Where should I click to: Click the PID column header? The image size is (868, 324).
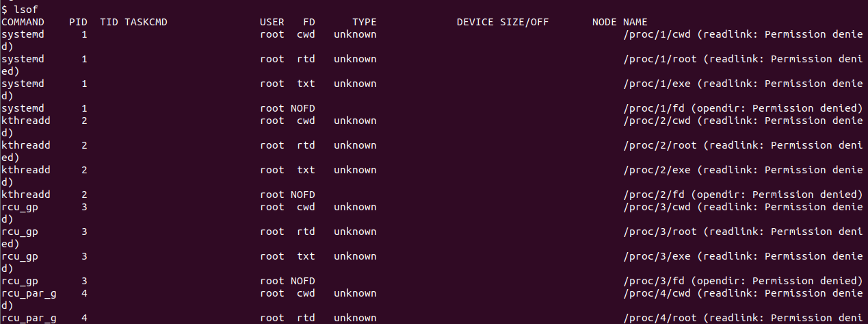(x=78, y=22)
